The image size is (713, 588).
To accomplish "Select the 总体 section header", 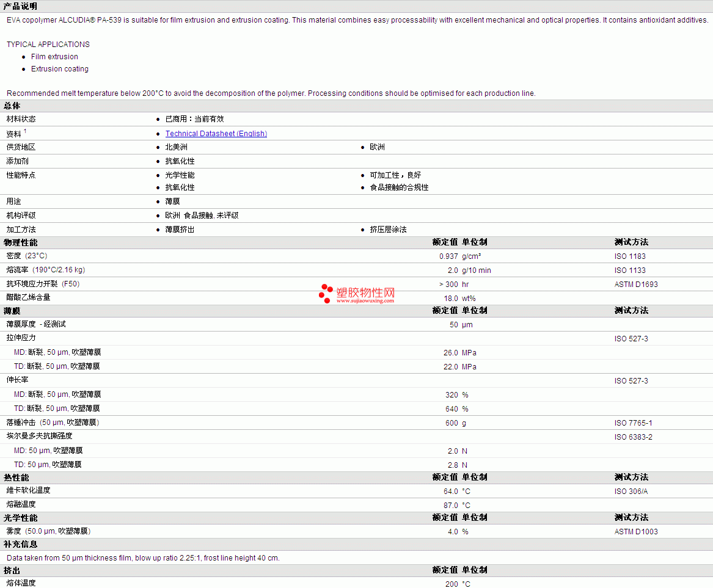I will pos(12,106).
